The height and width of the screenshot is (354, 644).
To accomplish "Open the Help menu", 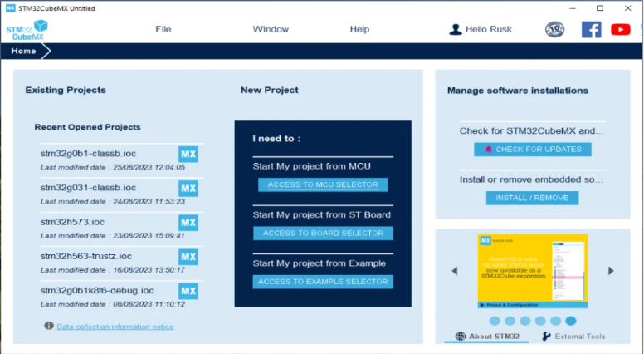I will click(359, 29).
